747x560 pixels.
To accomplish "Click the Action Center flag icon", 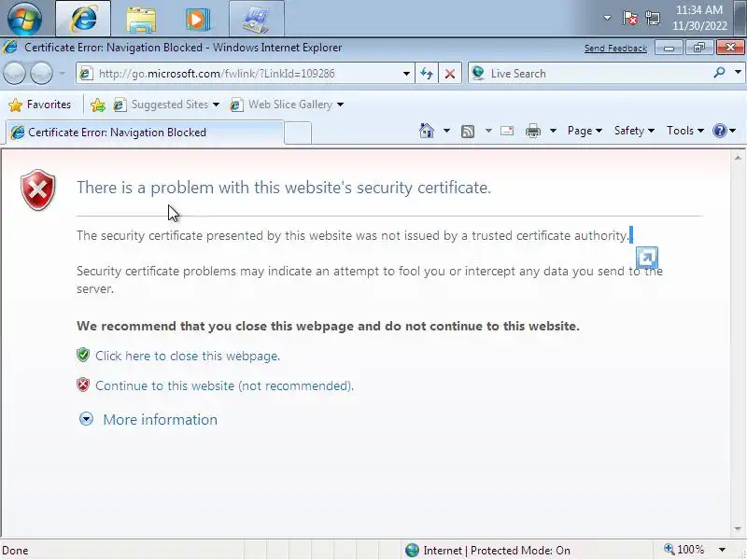I will click(629, 19).
